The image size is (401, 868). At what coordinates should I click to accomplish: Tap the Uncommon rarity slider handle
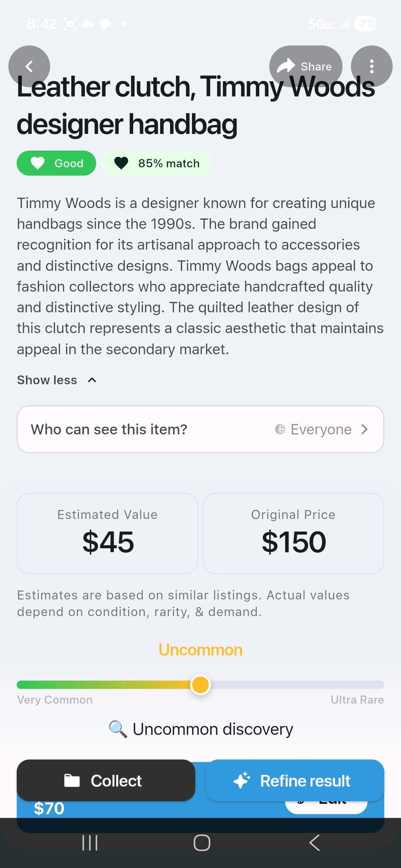coord(200,685)
